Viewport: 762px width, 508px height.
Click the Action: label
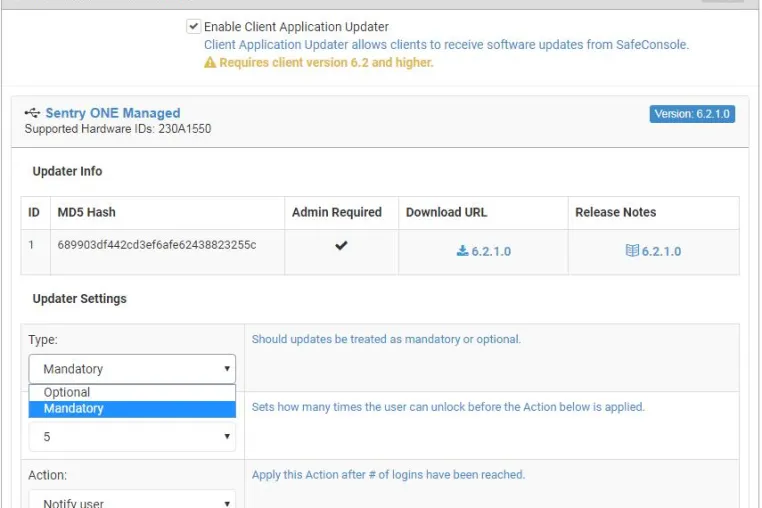(48, 475)
